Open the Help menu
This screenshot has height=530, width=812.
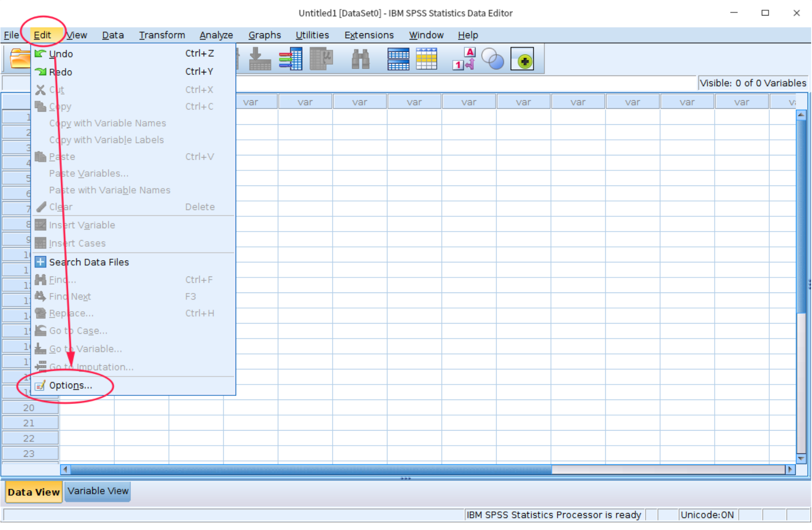click(468, 35)
